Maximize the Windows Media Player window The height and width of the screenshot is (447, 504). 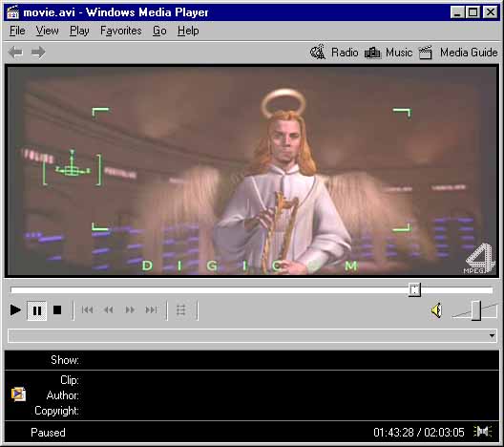tap(472, 12)
